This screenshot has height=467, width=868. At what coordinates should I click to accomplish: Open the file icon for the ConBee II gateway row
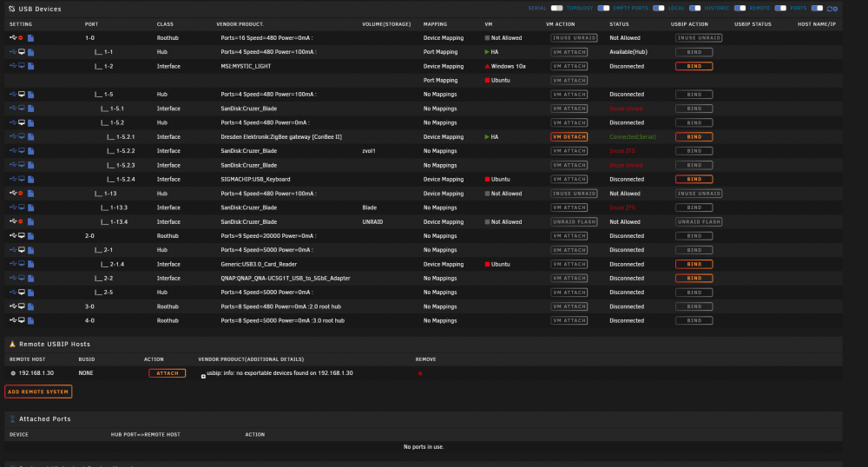[x=31, y=137]
